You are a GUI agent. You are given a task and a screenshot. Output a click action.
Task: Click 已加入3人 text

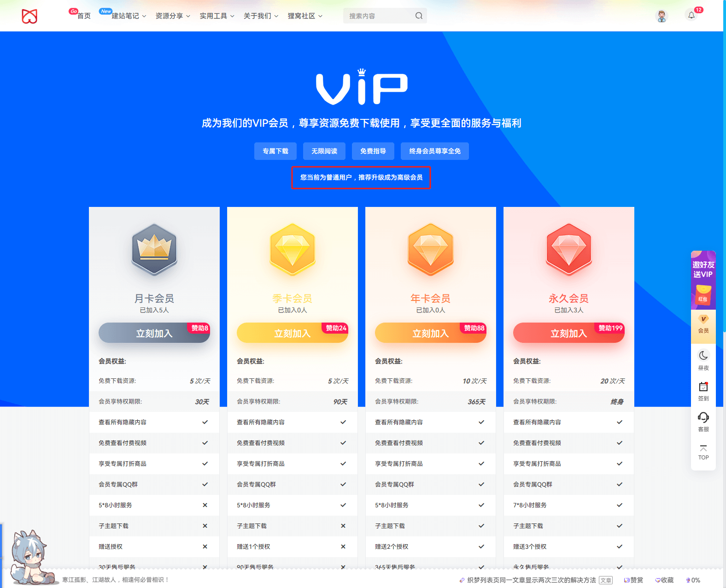point(569,310)
